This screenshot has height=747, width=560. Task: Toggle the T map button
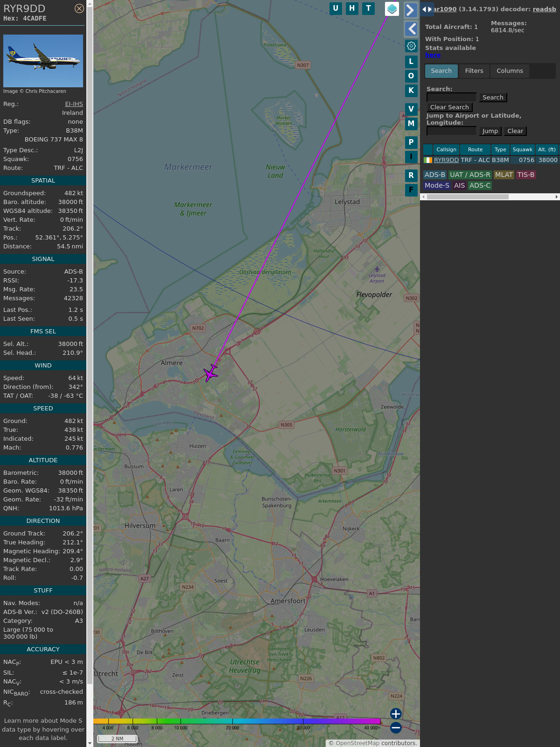pyautogui.click(x=368, y=8)
